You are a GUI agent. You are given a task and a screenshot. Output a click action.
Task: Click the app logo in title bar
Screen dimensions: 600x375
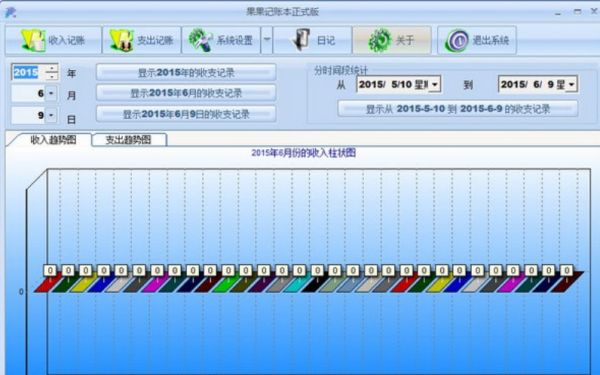point(10,12)
